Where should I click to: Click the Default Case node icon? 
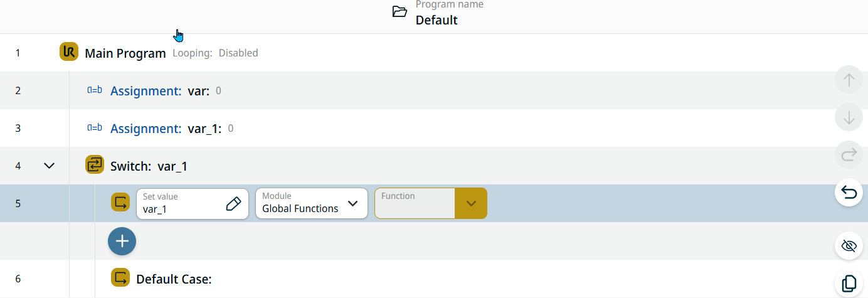[120, 278]
